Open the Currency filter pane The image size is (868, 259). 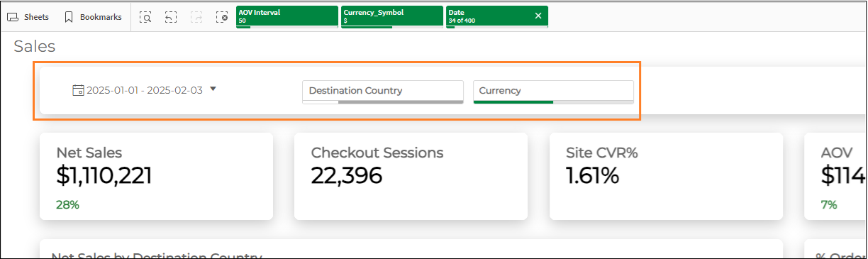553,92
